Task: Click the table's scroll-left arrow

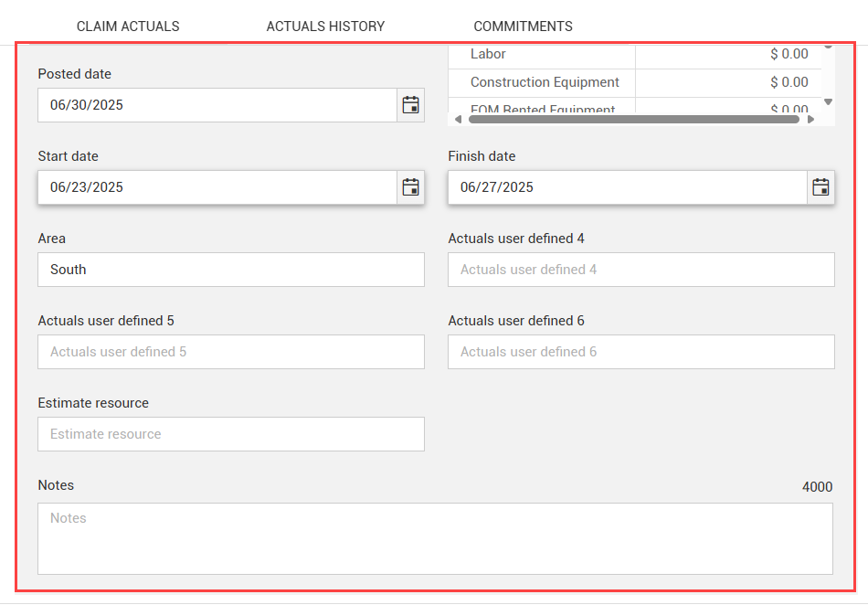Action: point(457,119)
